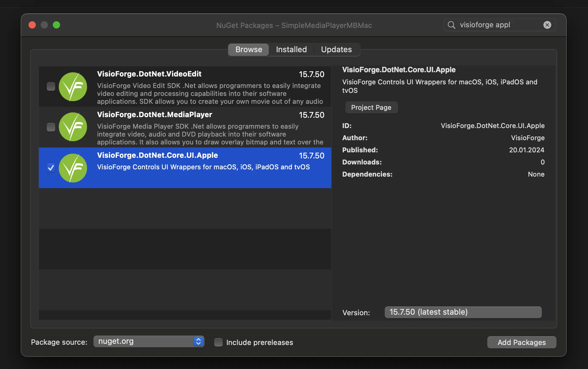This screenshot has height=369, width=588.
Task: Open the Project Page
Action: (x=371, y=107)
